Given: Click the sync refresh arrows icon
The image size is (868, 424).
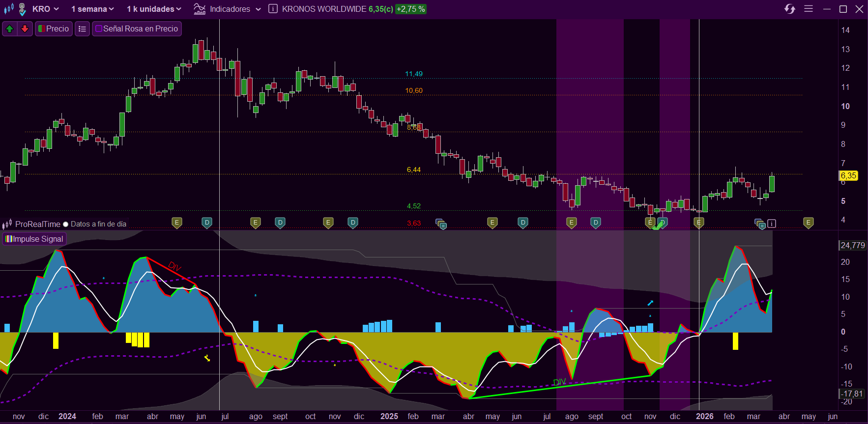Looking at the screenshot, I should click(789, 9).
